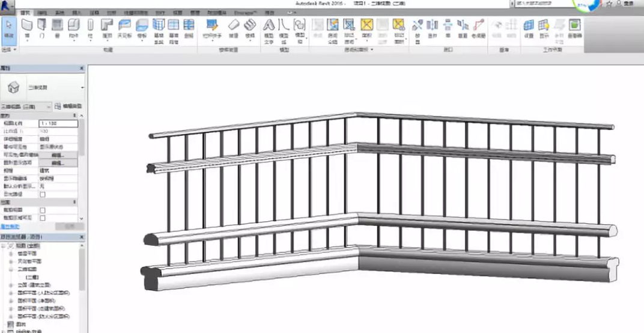Open the Properties help link

point(10,227)
